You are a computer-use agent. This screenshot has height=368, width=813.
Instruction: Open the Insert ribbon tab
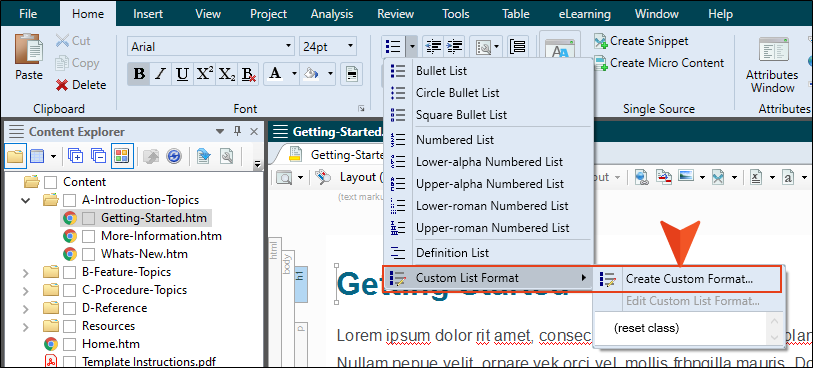point(148,14)
